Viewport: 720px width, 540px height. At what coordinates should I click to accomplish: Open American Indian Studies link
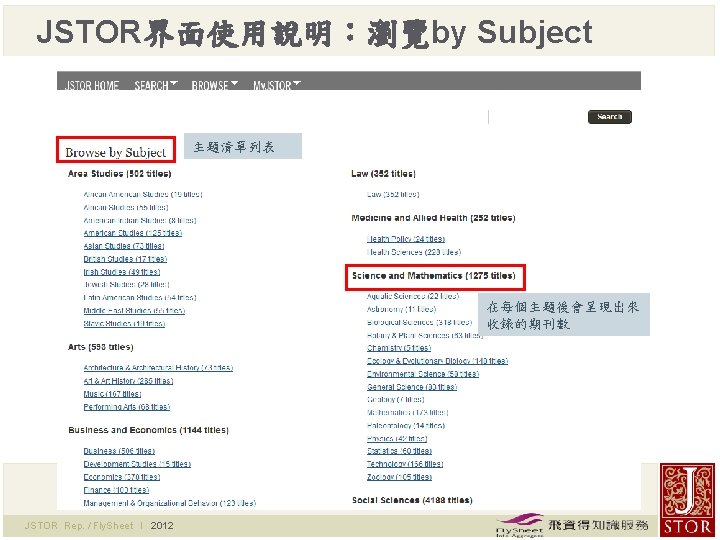140,220
